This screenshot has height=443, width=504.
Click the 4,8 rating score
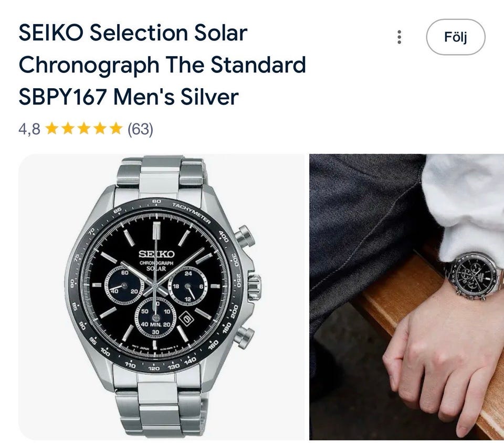pos(29,129)
